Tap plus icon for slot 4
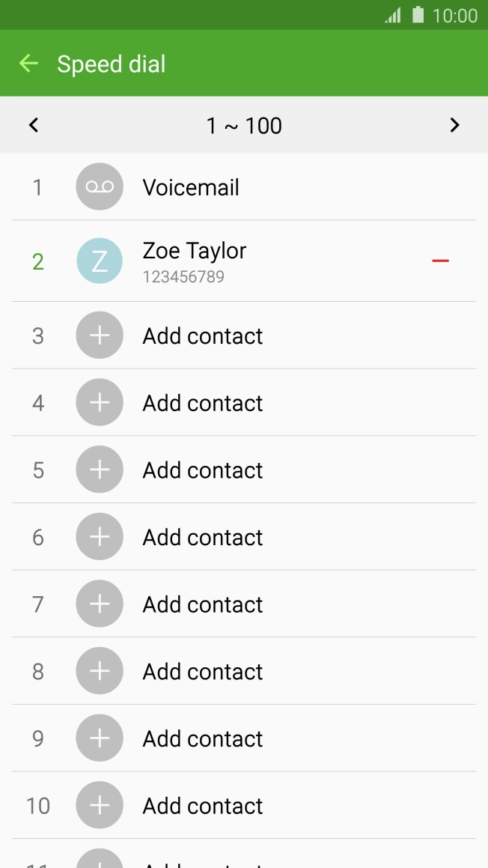 99,403
